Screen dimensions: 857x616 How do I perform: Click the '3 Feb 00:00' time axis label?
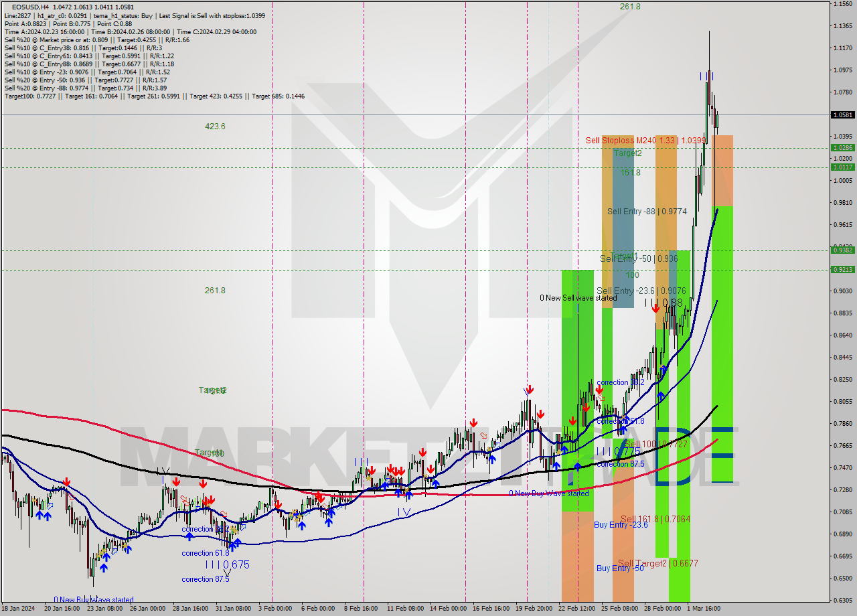coord(274,609)
